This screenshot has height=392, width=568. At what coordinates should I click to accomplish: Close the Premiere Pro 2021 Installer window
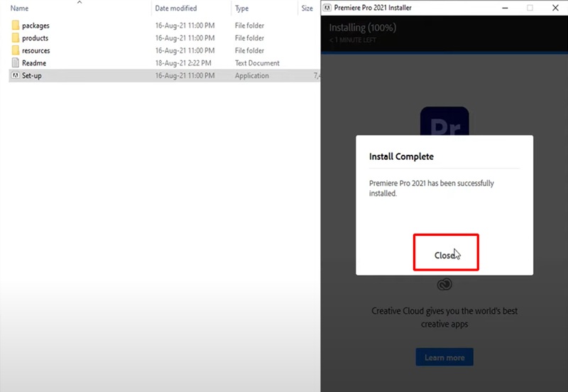pos(555,8)
